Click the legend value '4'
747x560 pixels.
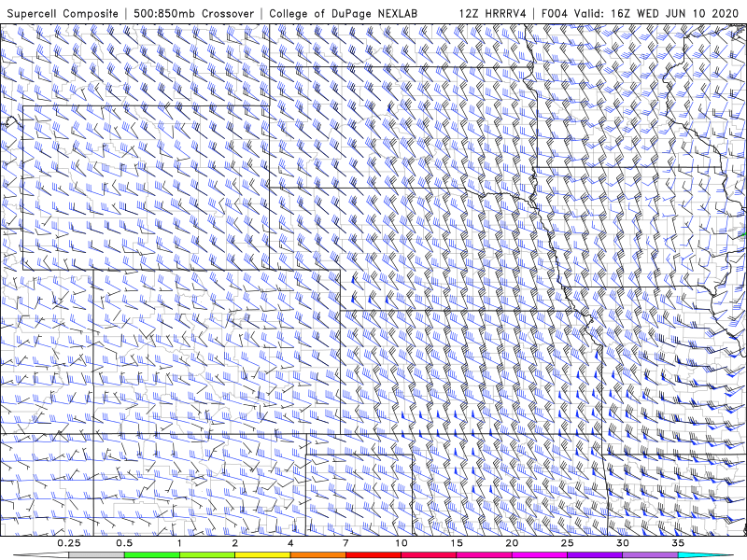click(x=290, y=543)
